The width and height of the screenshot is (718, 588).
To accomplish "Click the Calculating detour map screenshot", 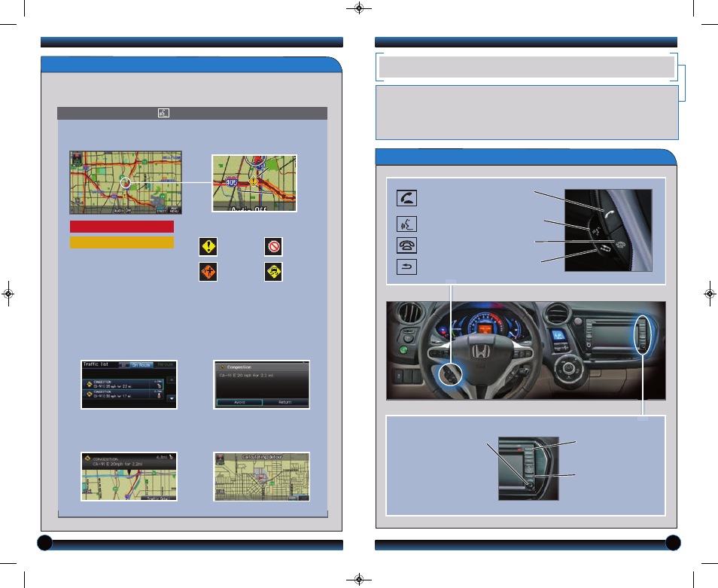I will click(x=261, y=477).
